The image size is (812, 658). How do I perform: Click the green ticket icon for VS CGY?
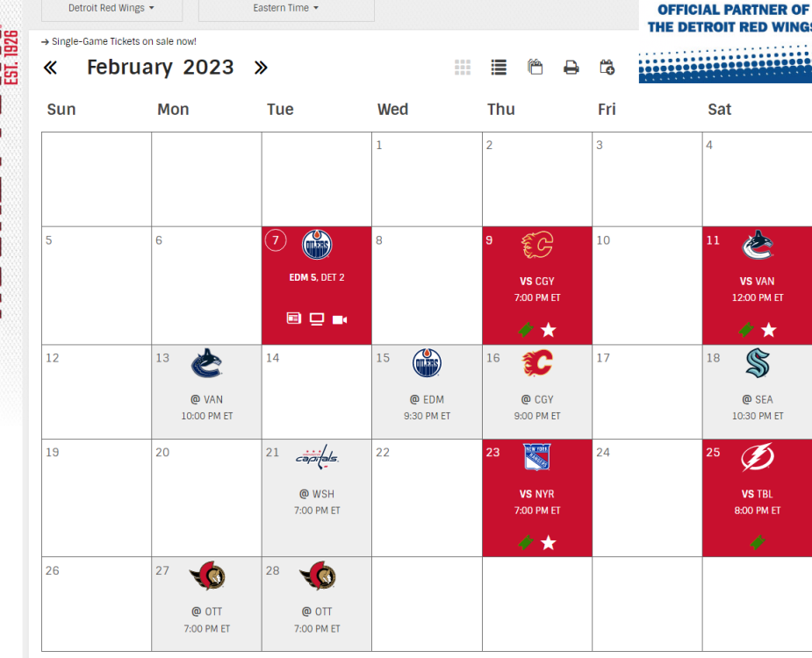(x=526, y=330)
